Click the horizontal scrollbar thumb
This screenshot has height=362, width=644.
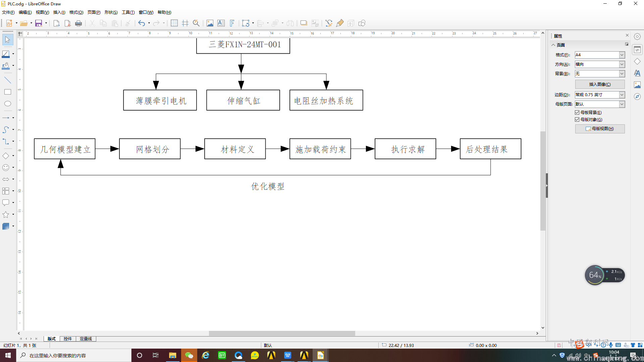coord(282,333)
